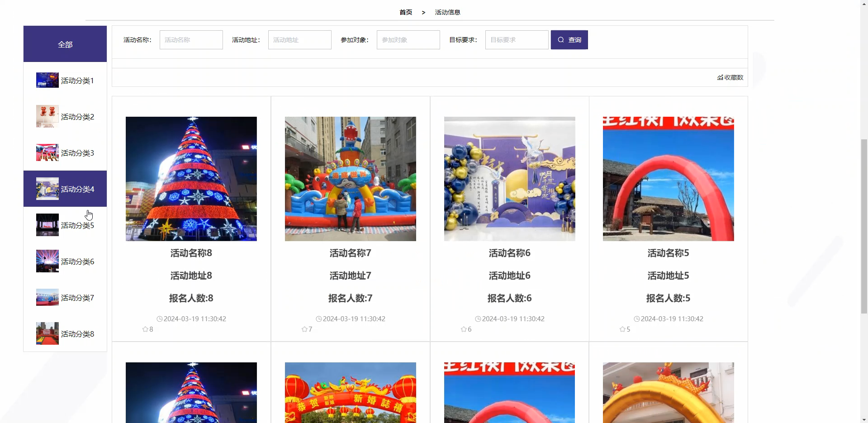Viewport: 868px width, 423px height.
Task: Click the clock icon on 活动名称8 card
Action: pos(160,319)
